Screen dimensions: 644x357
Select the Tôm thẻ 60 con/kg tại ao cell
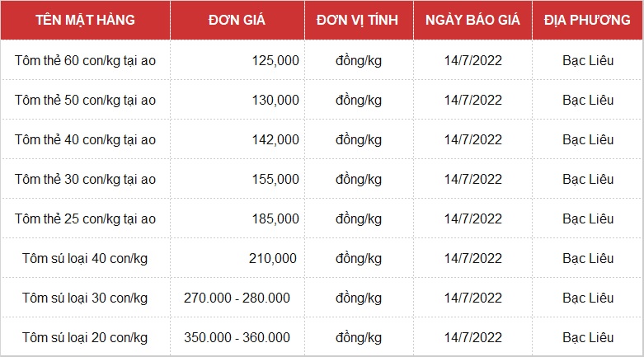(x=85, y=60)
